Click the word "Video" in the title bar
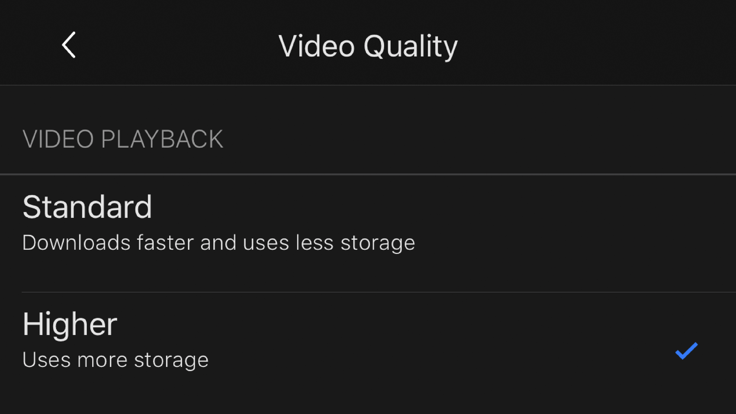The height and width of the screenshot is (414, 736). [x=316, y=46]
